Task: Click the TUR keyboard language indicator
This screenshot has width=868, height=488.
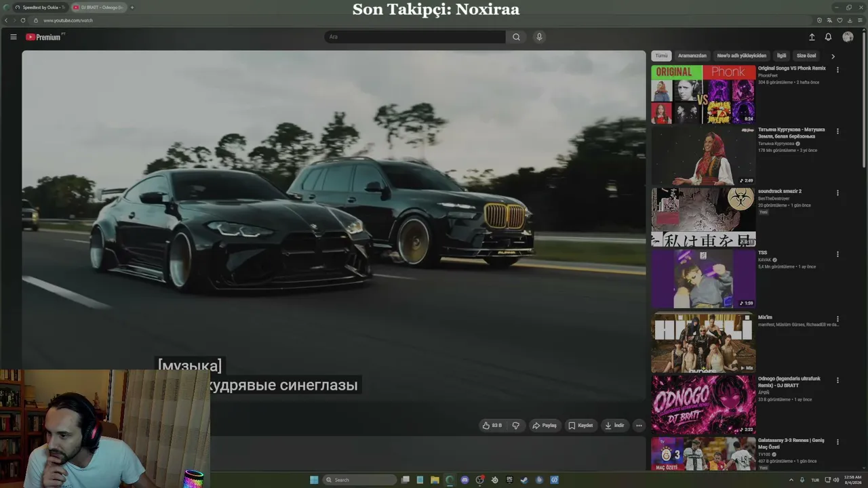Action: click(x=815, y=480)
